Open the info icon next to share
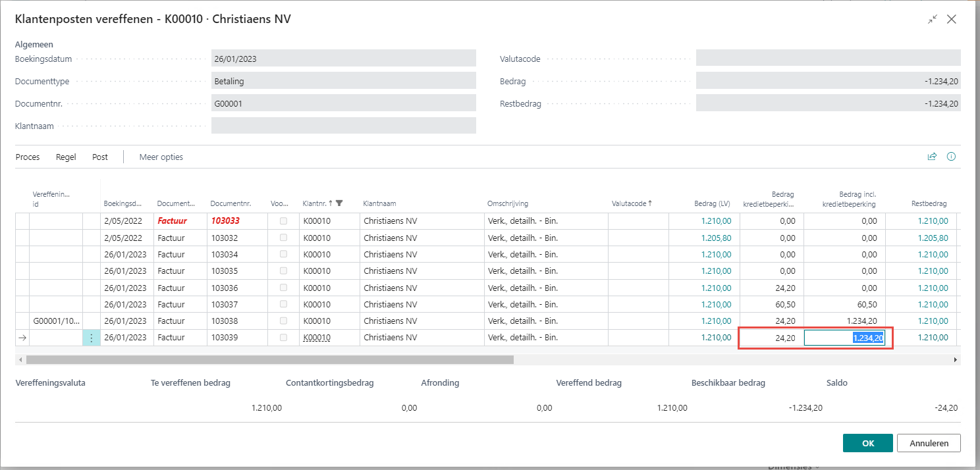The width and height of the screenshot is (980, 470). click(x=951, y=157)
